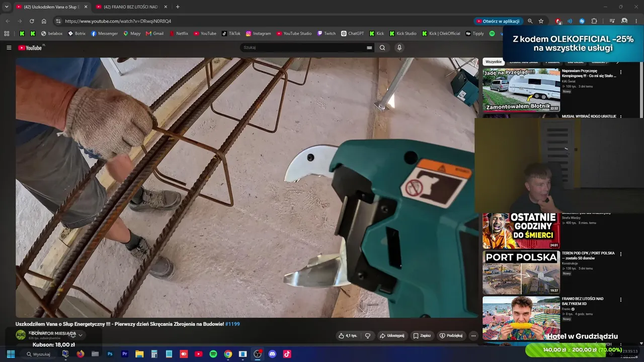The height and width of the screenshot is (362, 644).
Task: Click the title Naprawiam Przyczepę Kempingową
Action: tap(589, 73)
